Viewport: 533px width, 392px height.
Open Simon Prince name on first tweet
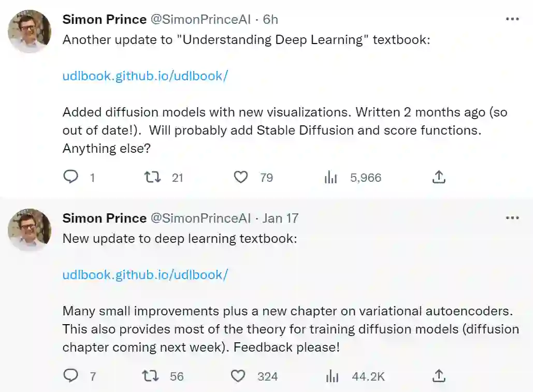pyautogui.click(x=104, y=19)
